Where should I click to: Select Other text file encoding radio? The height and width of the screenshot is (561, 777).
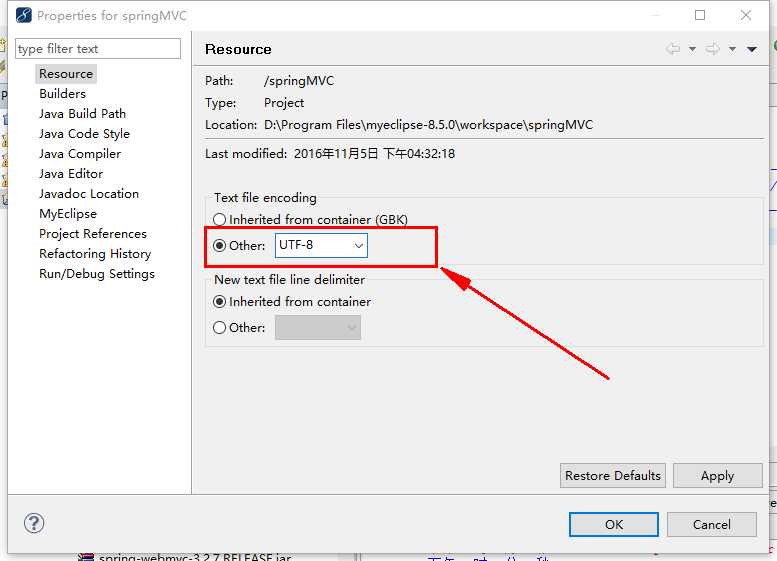pos(239,246)
